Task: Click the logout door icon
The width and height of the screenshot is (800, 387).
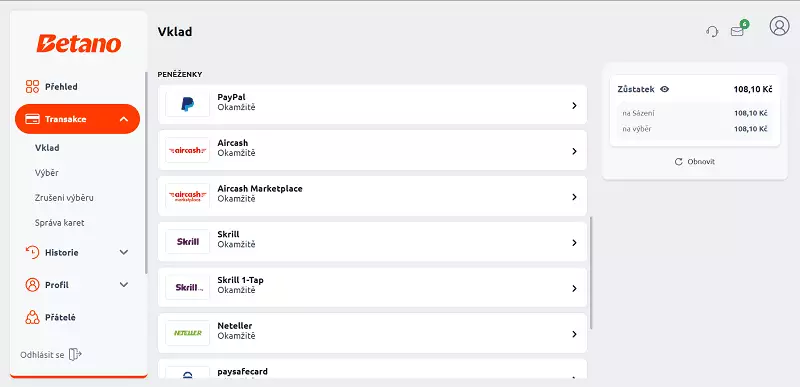Action: (x=75, y=354)
